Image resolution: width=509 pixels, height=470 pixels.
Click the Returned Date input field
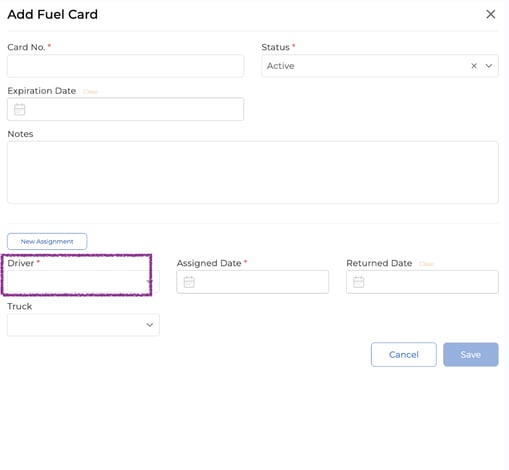click(x=422, y=282)
